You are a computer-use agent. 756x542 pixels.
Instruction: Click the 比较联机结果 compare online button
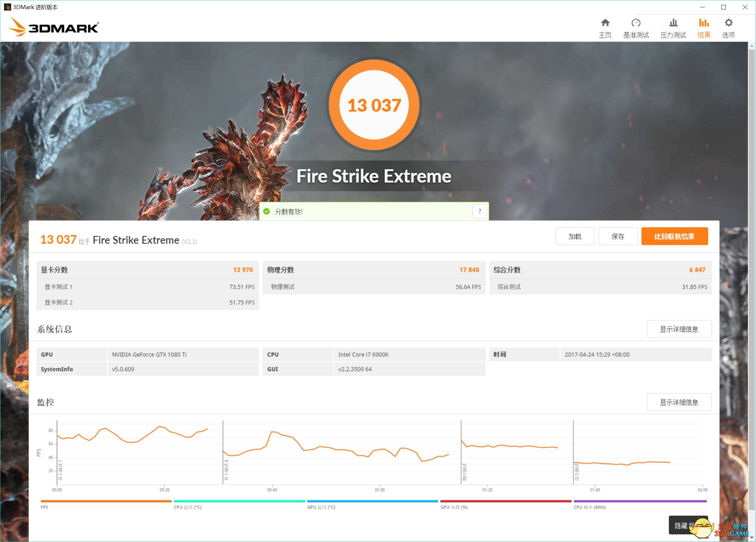coord(674,236)
